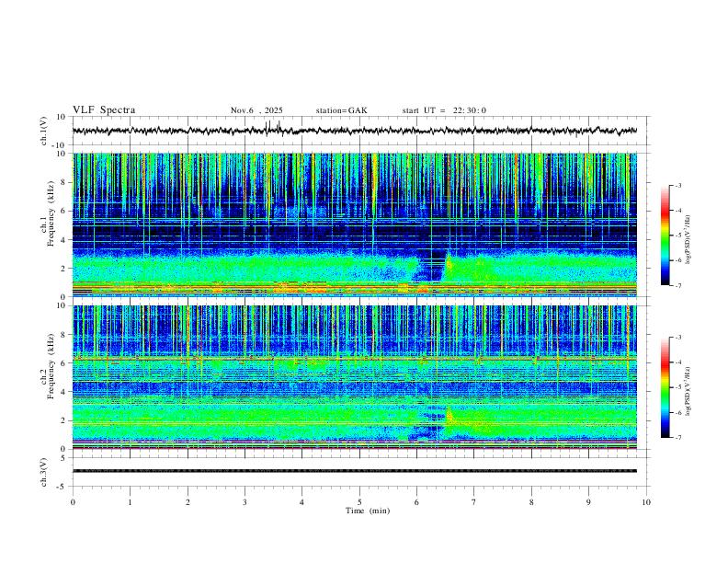Viewport: 728px width, 563px height.
Task: Click the bright burst in ch.2 spectrogram near 6.5 minutes
Action: point(449,416)
